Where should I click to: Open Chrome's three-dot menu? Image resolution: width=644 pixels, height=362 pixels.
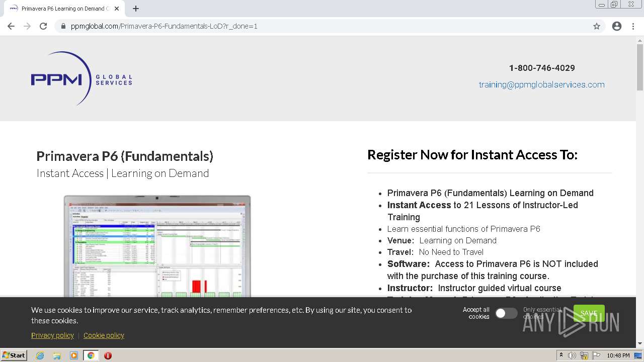[x=633, y=26]
